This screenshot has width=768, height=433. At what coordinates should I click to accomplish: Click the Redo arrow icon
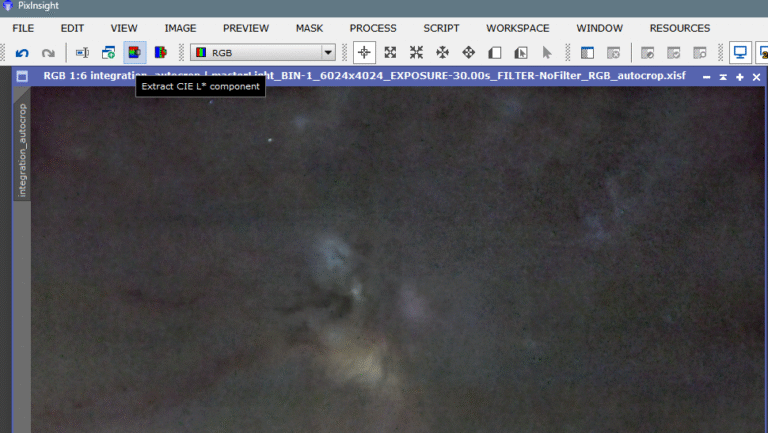pos(47,52)
